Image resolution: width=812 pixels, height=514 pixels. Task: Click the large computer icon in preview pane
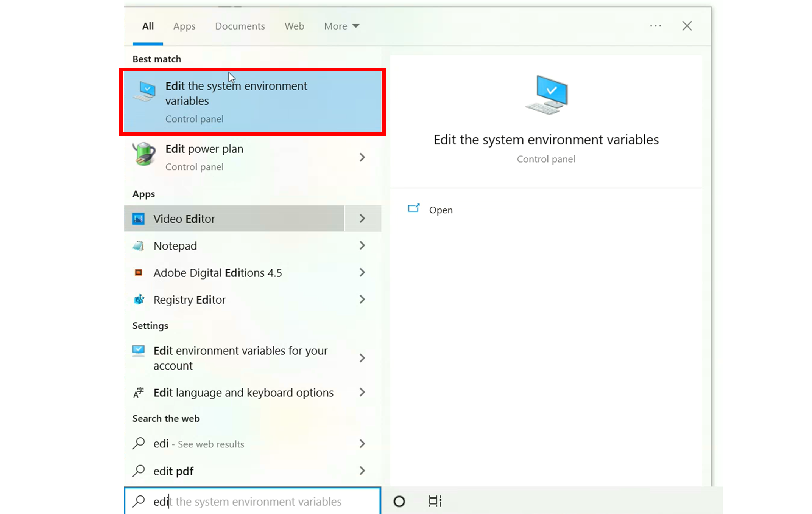coord(546,95)
